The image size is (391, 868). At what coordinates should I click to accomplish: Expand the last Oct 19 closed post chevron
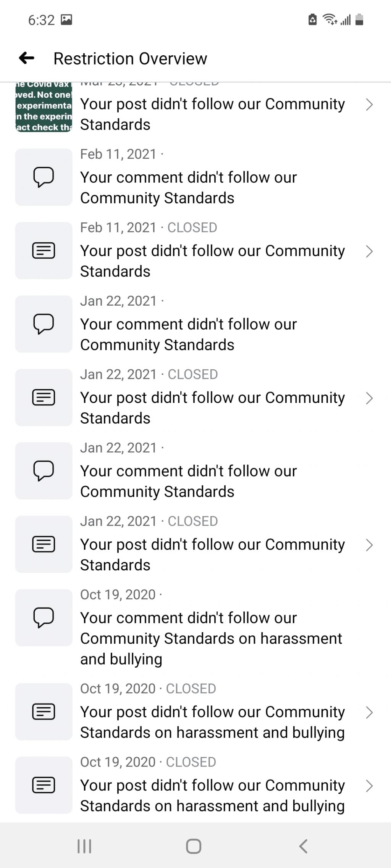pyautogui.click(x=369, y=786)
